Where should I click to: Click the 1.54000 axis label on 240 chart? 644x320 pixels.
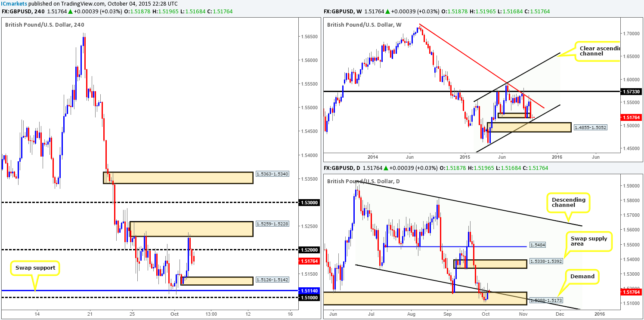point(310,155)
